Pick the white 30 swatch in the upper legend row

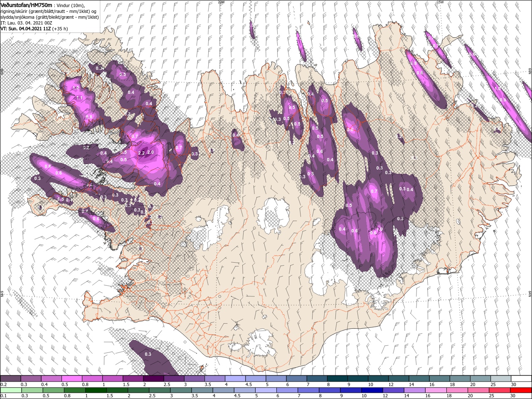tap(521, 379)
